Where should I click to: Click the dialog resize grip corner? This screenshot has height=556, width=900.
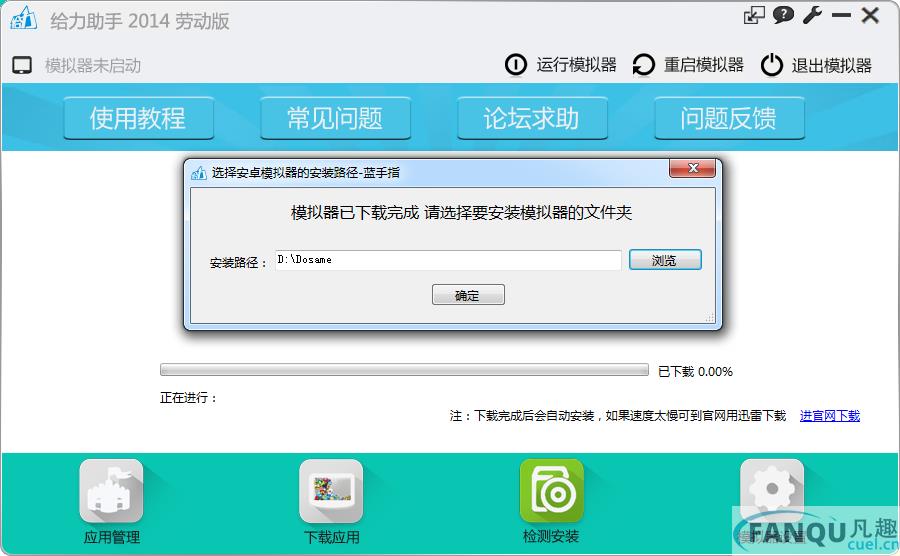[710, 318]
